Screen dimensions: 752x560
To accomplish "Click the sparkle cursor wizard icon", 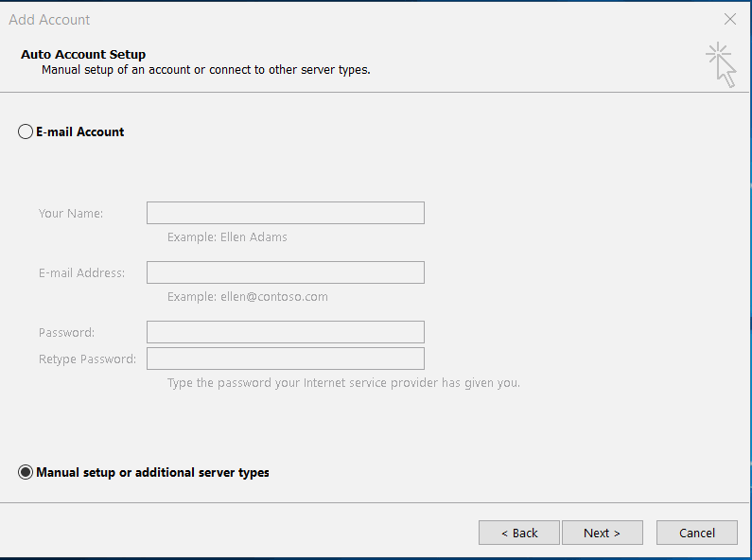I will pos(722,65).
